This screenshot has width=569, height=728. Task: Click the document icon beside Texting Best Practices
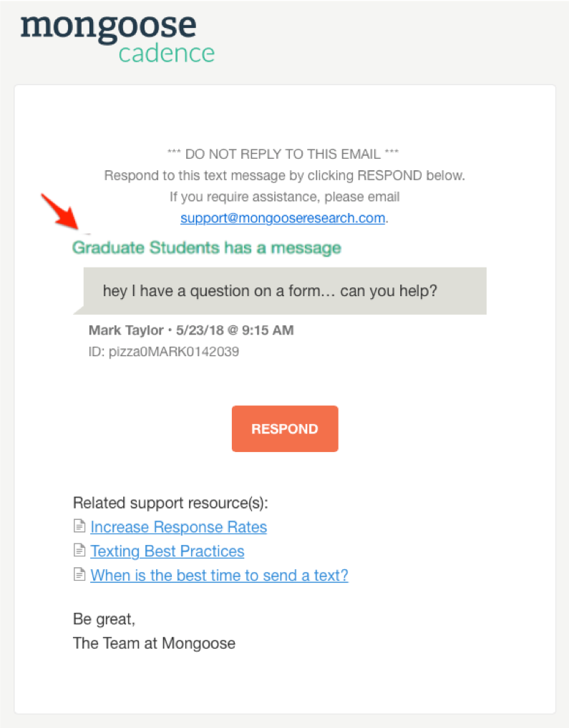[79, 551]
